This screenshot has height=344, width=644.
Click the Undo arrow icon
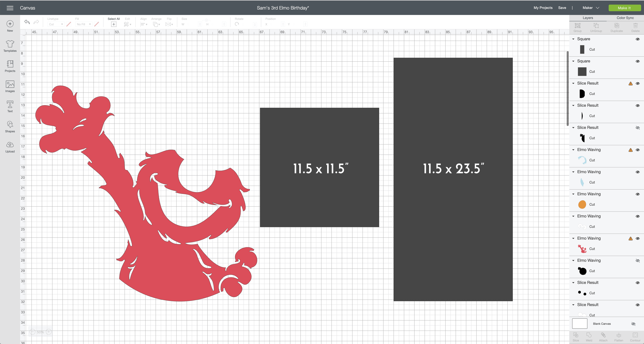27,22
